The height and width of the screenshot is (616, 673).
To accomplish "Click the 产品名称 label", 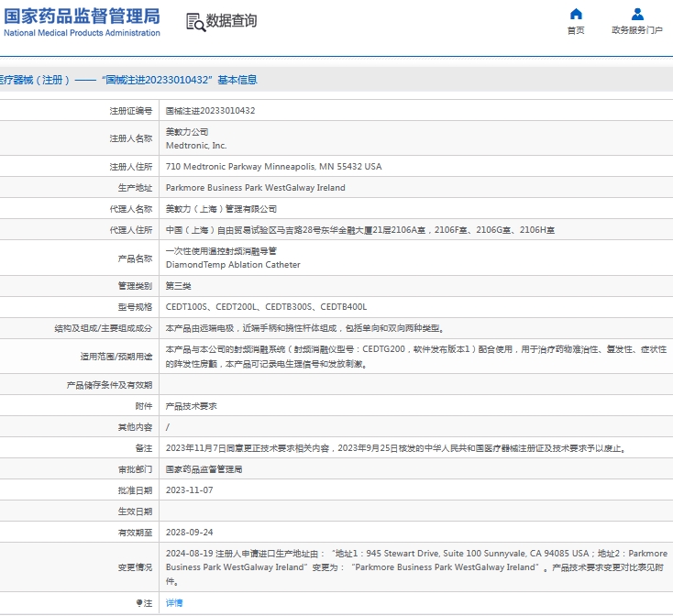I will (x=135, y=258).
